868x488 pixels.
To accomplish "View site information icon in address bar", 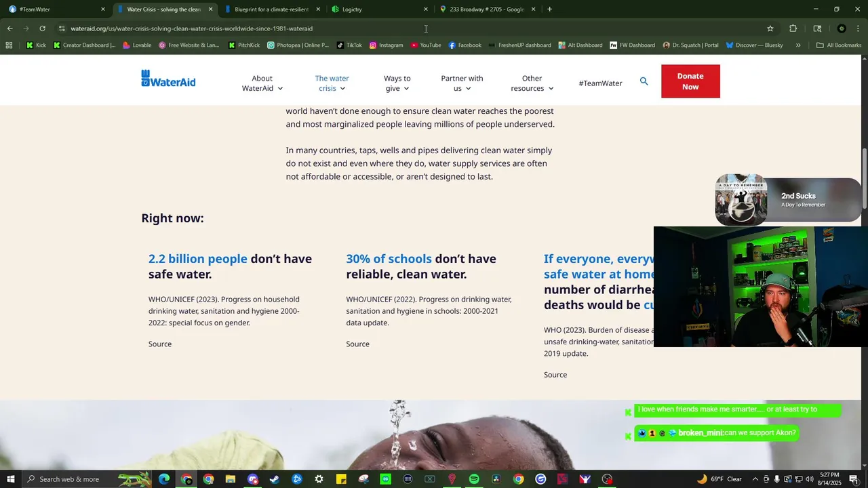I will (62, 28).
